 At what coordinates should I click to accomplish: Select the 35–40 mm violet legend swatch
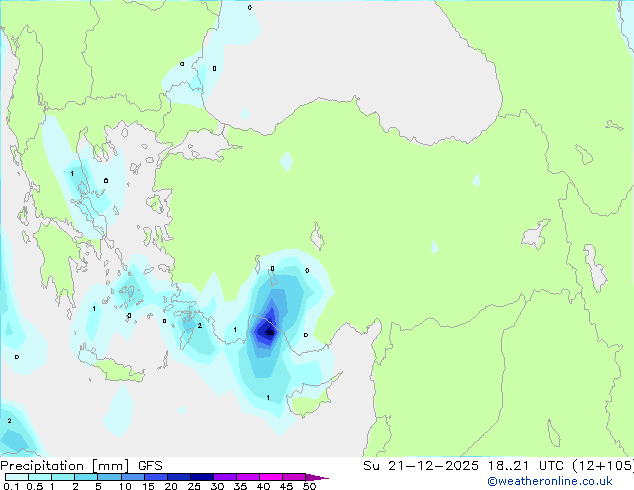coord(248,477)
